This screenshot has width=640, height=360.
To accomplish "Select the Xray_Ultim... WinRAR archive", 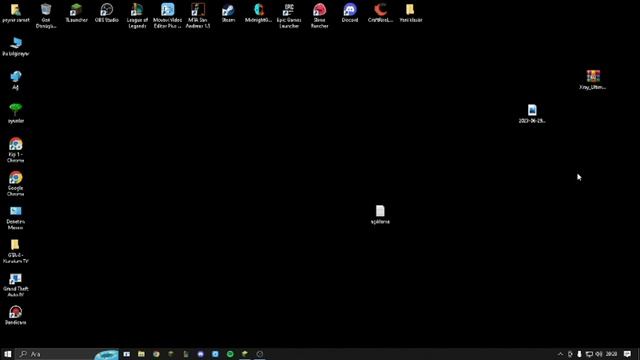I will [593, 80].
